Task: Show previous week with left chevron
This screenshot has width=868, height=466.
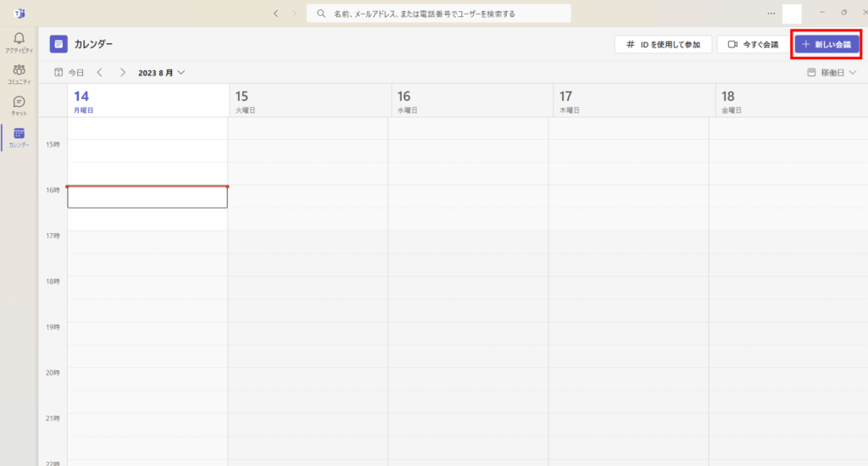Action: pos(100,73)
